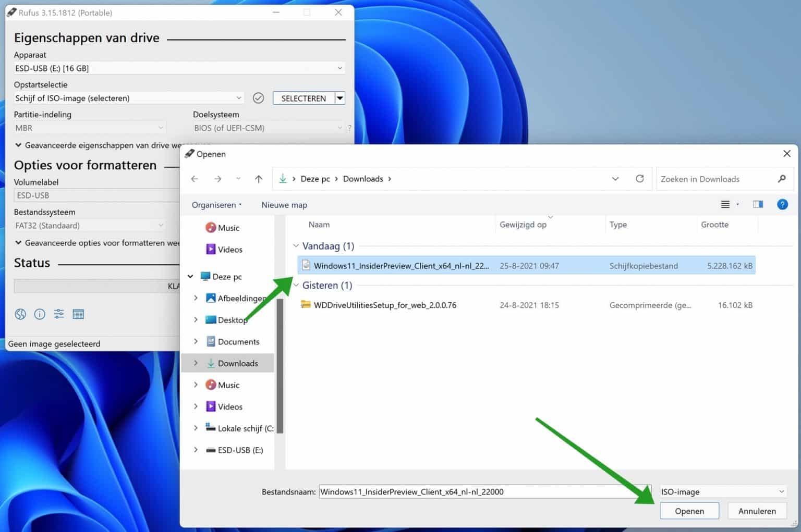Open the Rufus language selector globe icon
Viewport: 801px width, 532px height.
click(20, 314)
